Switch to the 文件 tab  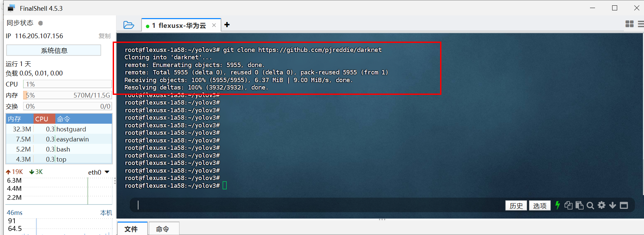point(131,229)
